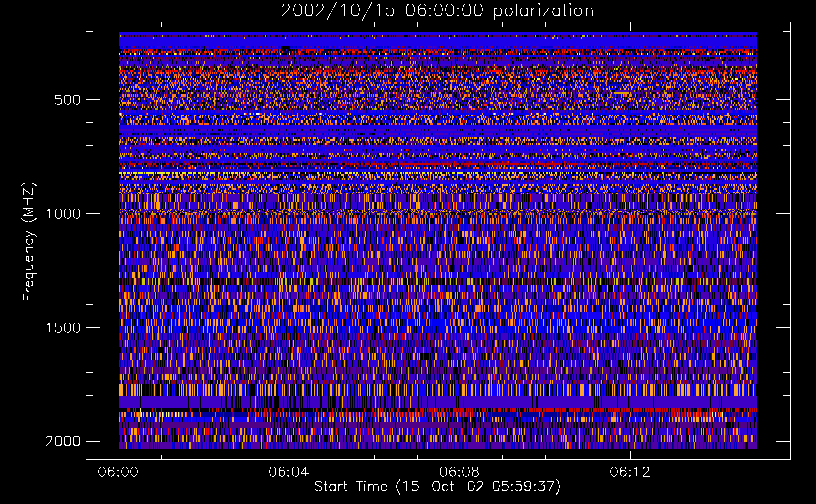The height and width of the screenshot is (504, 816).
Task: Click the 06:12 time tick label
Action: (630, 472)
